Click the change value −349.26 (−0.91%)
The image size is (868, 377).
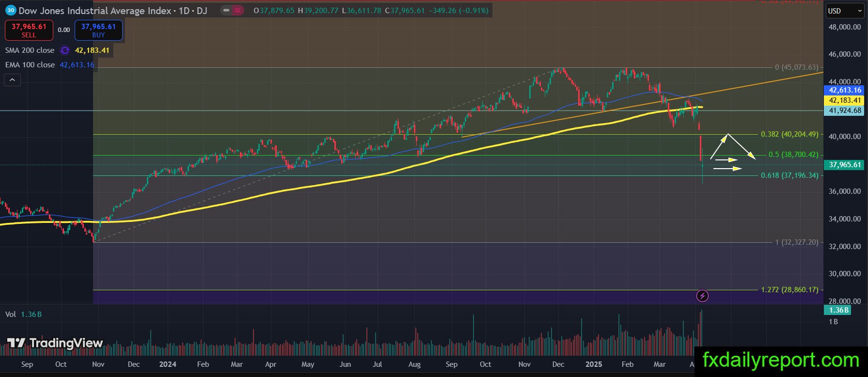point(459,10)
